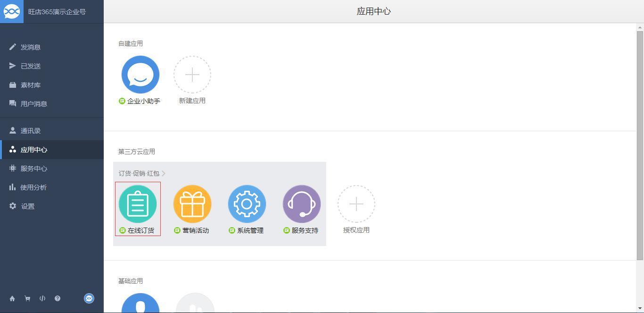Click the blue chat avatar in sidebar footer
Screen dimensions: 644x313
(x=89, y=298)
